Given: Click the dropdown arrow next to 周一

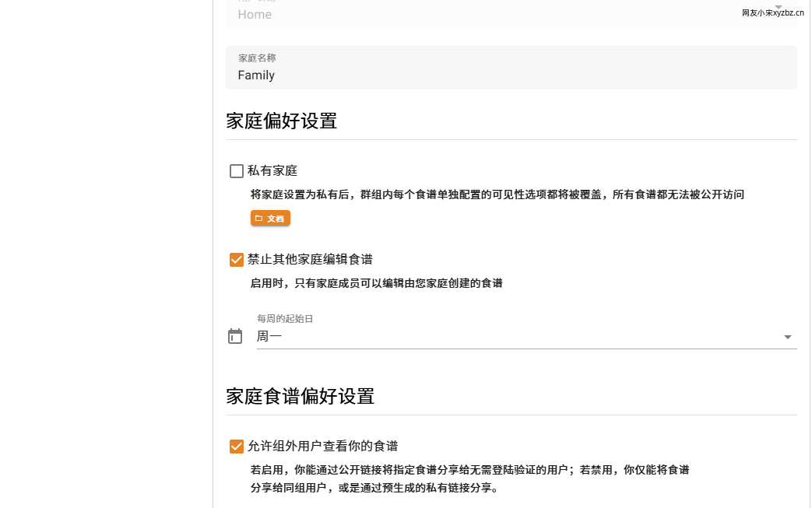Looking at the screenshot, I should point(787,337).
